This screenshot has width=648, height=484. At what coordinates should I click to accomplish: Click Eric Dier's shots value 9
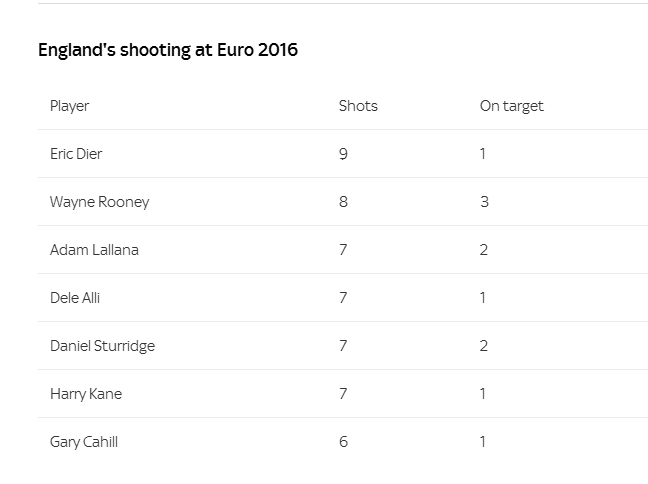(343, 154)
